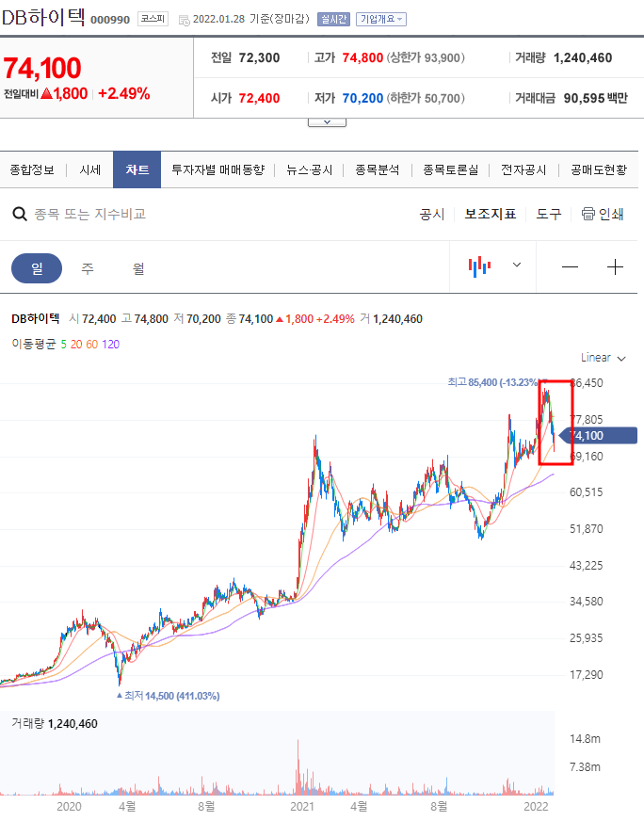Click the 전일 72,300 value
This screenshot has height=837, width=644.
pyautogui.click(x=259, y=57)
